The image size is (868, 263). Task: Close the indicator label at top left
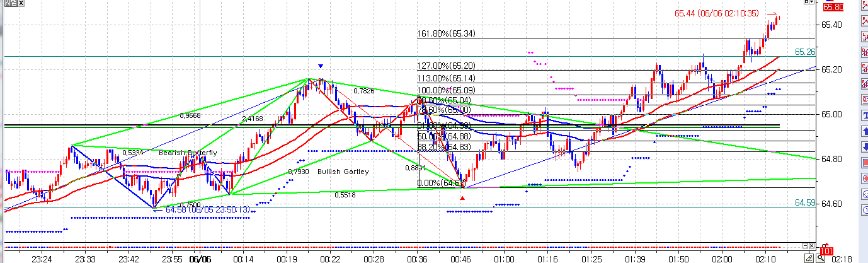click(x=20, y=3)
